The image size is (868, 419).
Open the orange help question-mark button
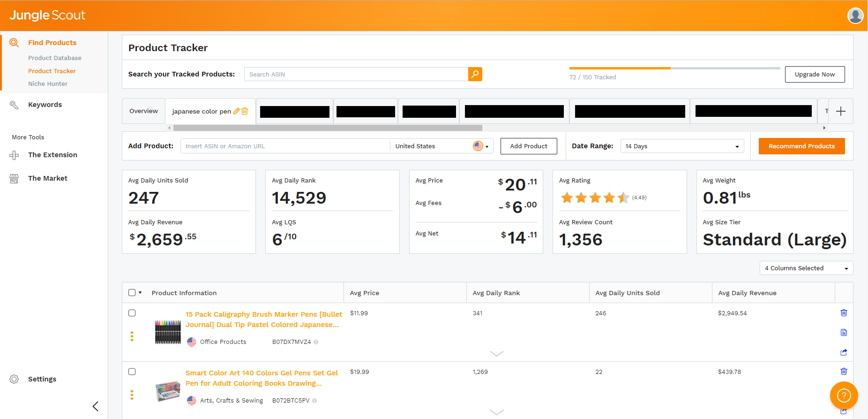[844, 396]
